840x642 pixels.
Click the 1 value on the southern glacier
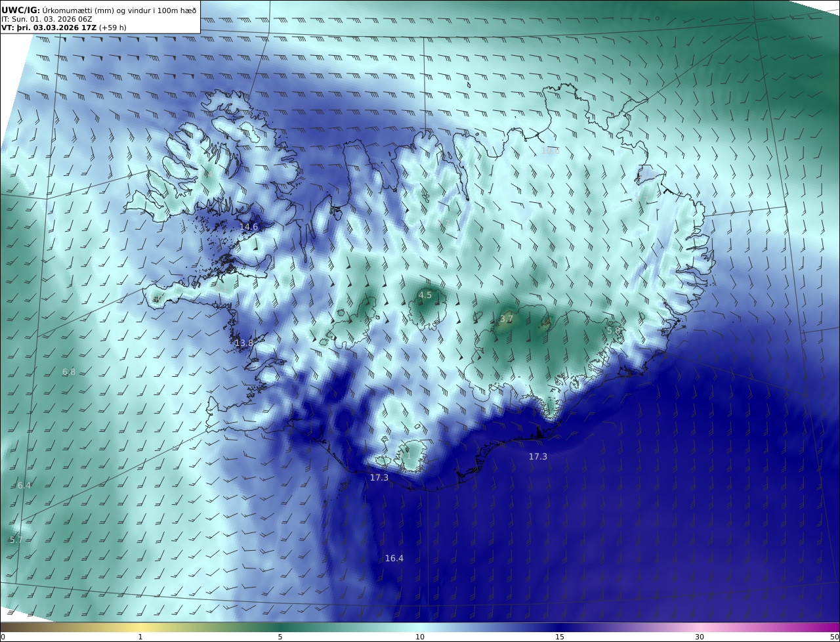[x=408, y=454]
